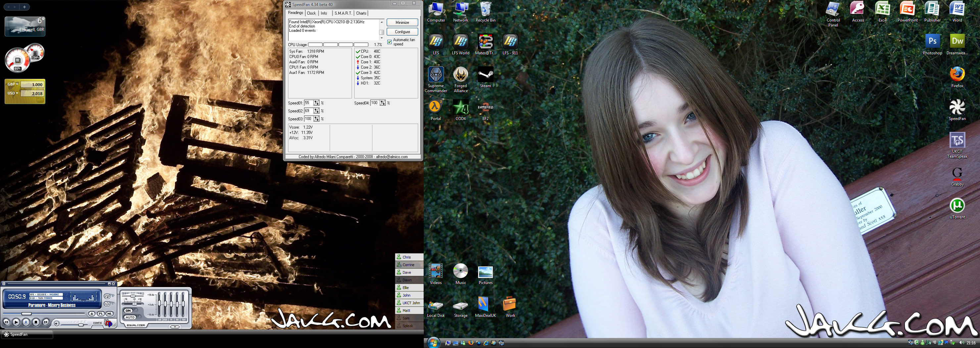The image size is (980, 348).
Task: Open the Recycle Bin
Action: (485, 12)
